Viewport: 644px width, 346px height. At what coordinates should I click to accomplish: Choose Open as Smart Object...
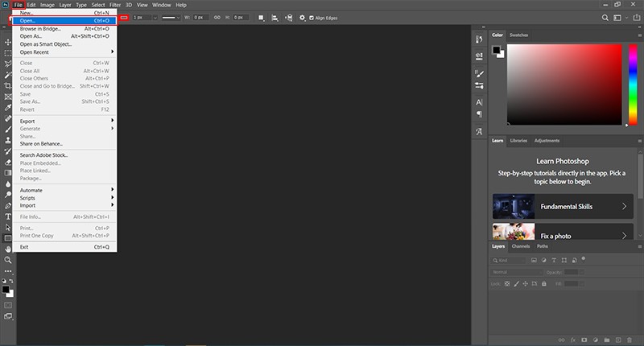pyautogui.click(x=65, y=44)
